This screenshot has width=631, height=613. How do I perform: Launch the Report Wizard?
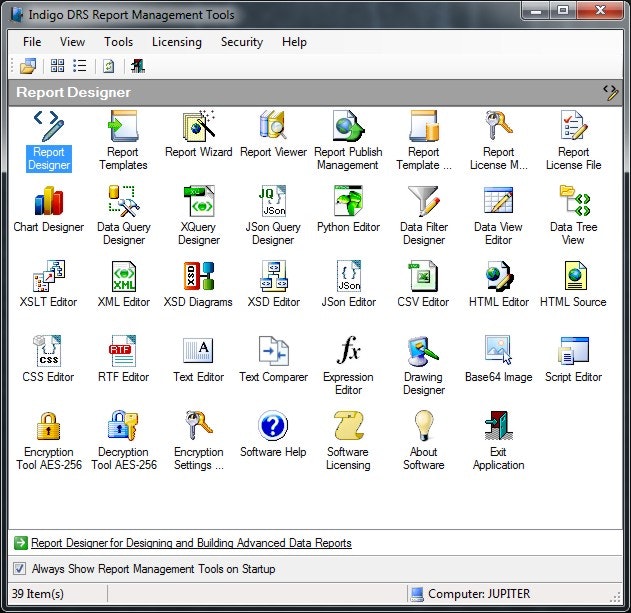(198, 134)
